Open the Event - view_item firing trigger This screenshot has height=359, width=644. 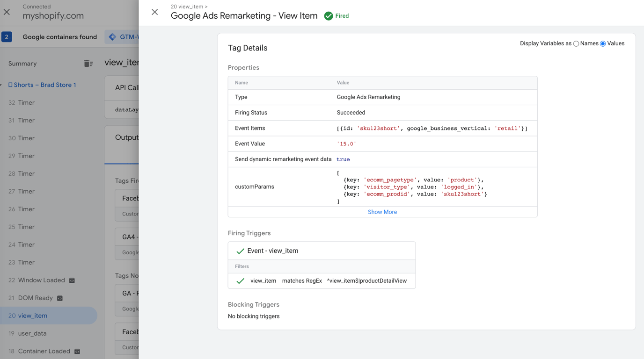click(x=273, y=251)
